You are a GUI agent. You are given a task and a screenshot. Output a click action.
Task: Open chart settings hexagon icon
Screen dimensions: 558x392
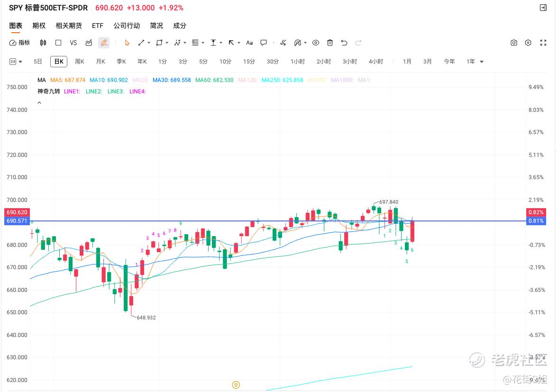(x=528, y=43)
